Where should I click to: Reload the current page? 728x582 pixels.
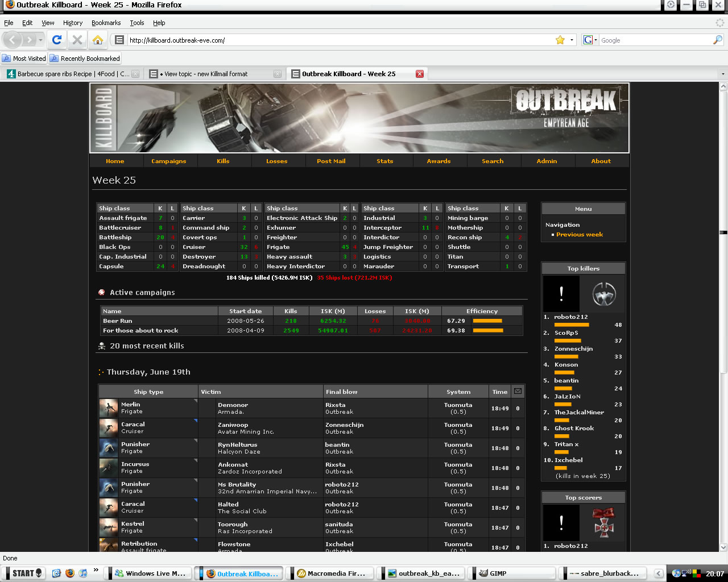pos(56,40)
